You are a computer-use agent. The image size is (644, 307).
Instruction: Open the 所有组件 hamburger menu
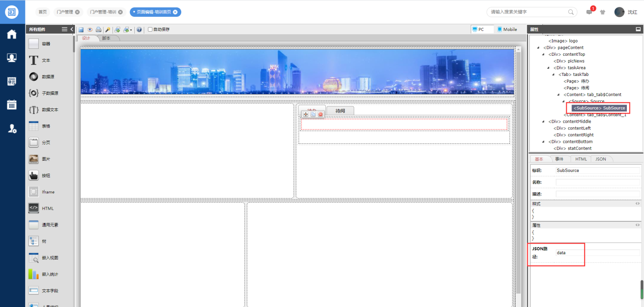coord(64,29)
